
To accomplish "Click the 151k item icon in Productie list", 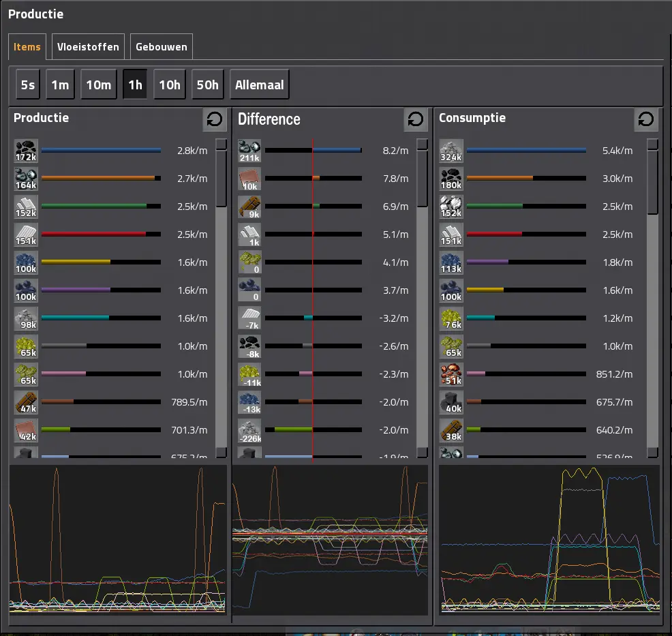I will (26, 234).
